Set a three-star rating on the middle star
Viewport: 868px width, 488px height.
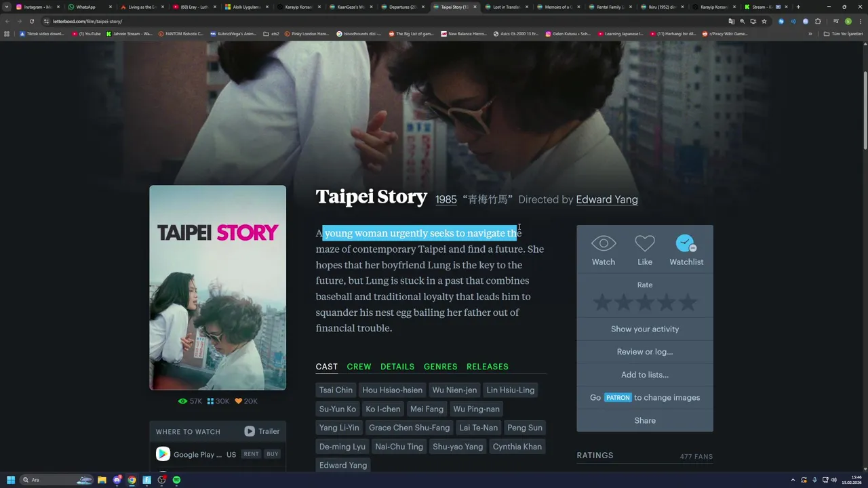point(645,303)
